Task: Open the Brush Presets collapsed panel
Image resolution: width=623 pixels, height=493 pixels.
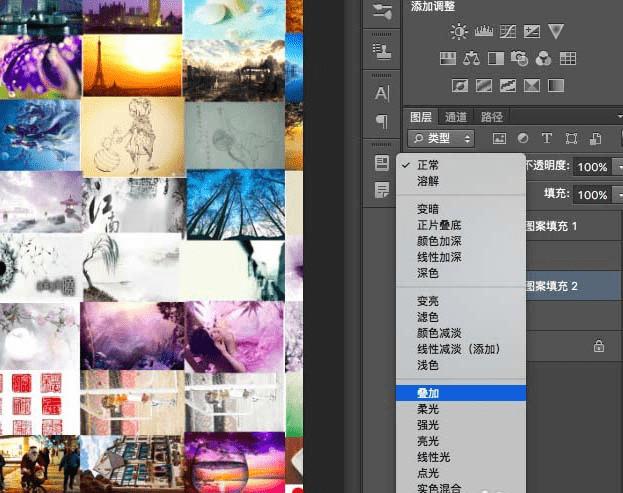Action: tap(382, 11)
